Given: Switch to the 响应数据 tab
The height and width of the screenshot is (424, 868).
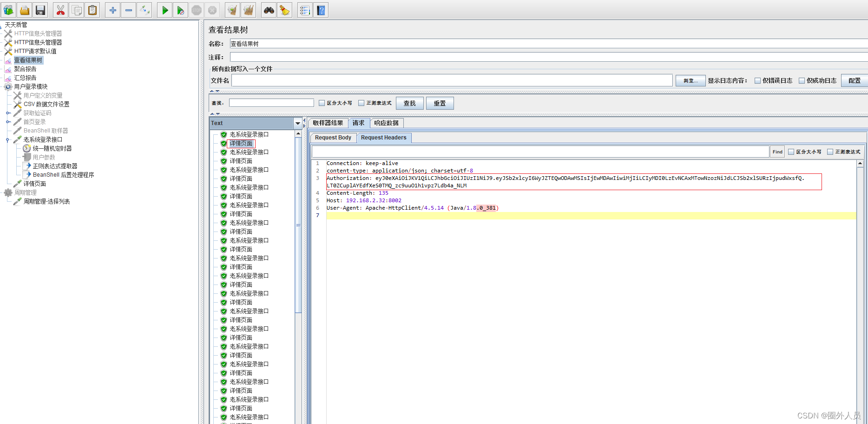Looking at the screenshot, I should pos(387,123).
